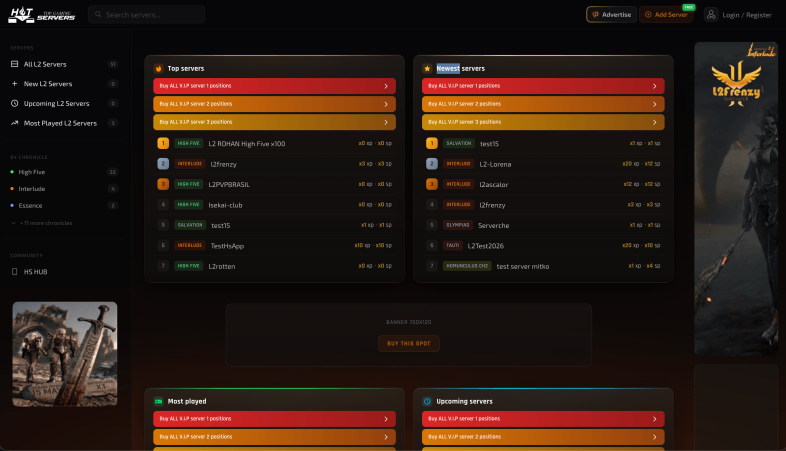
Task: Open Most played VIP 2 positions banner
Action: 274,437
